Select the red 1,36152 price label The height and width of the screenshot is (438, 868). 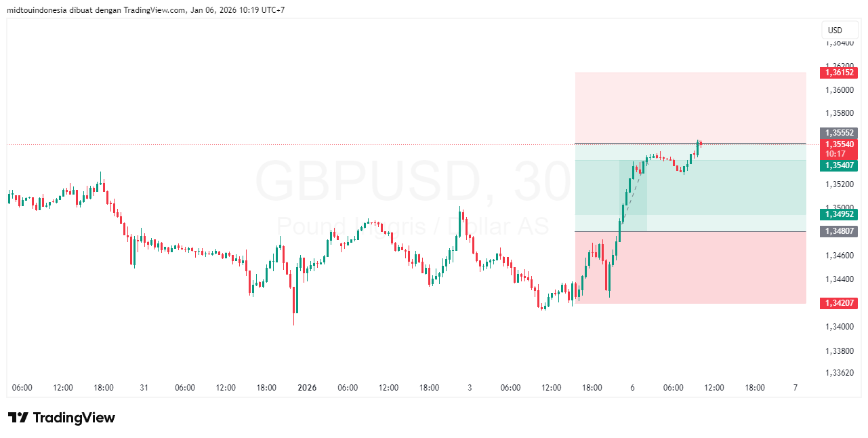coord(838,73)
